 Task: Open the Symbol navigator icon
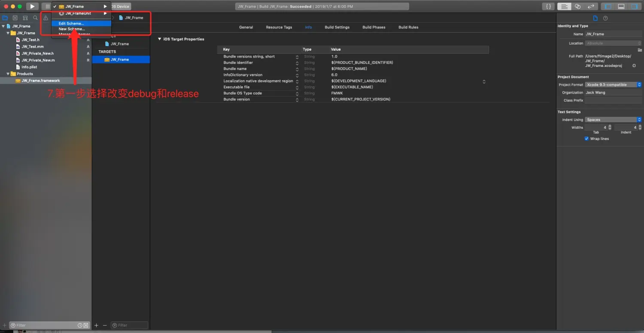(25, 18)
